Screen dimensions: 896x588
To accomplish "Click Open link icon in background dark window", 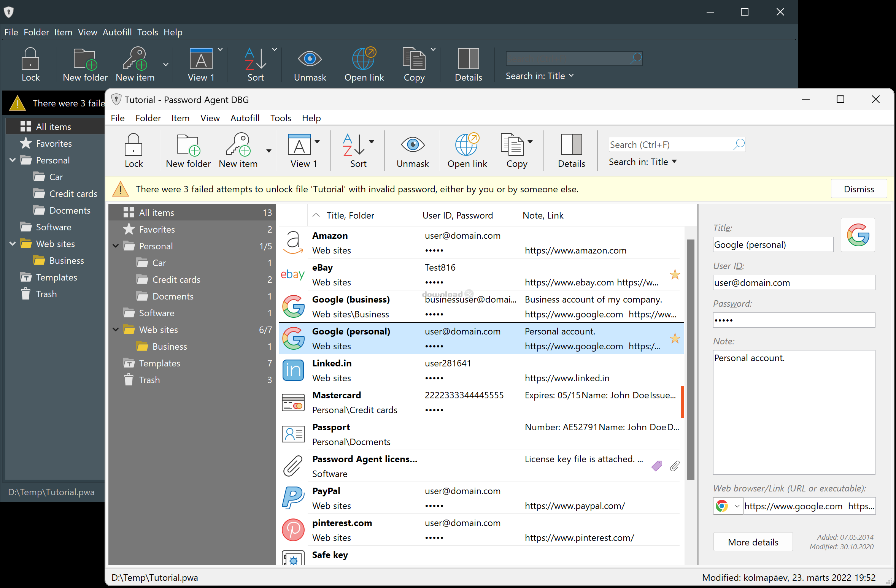I will 364,59.
